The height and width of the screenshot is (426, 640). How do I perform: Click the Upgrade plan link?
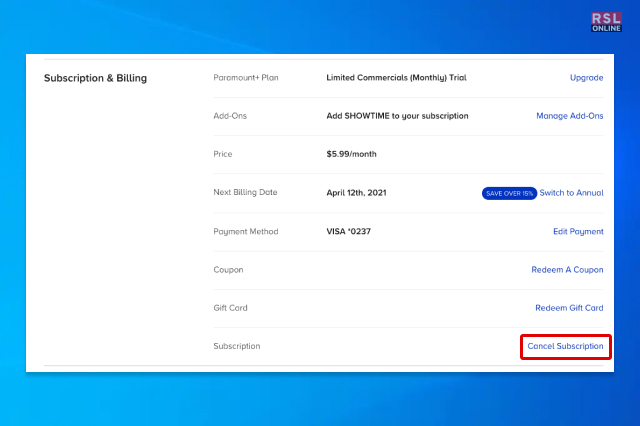586,78
